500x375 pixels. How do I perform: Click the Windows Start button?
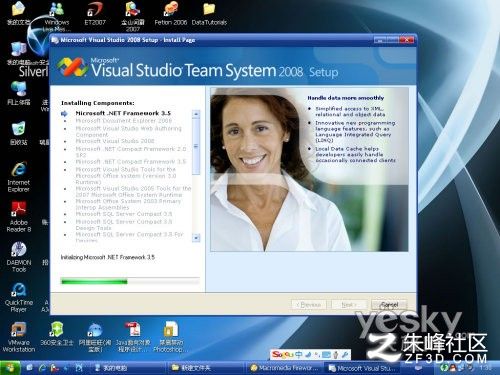10,368
